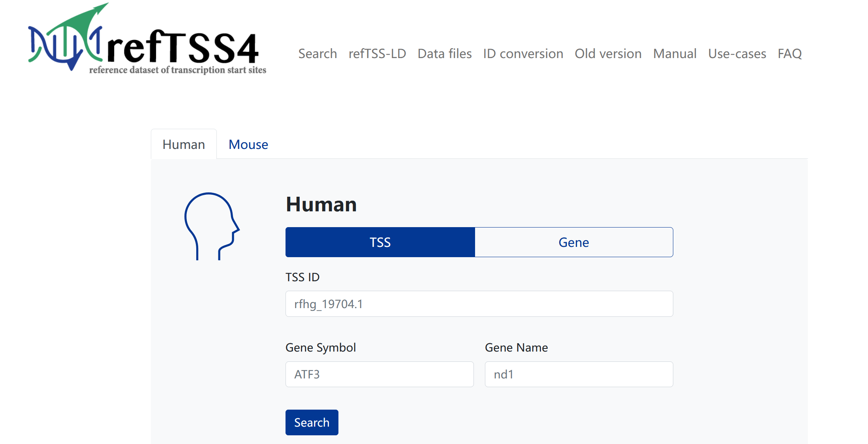Select the TSS search mode toggle
Image resolution: width=868 pixels, height=444 pixels.
(x=380, y=242)
